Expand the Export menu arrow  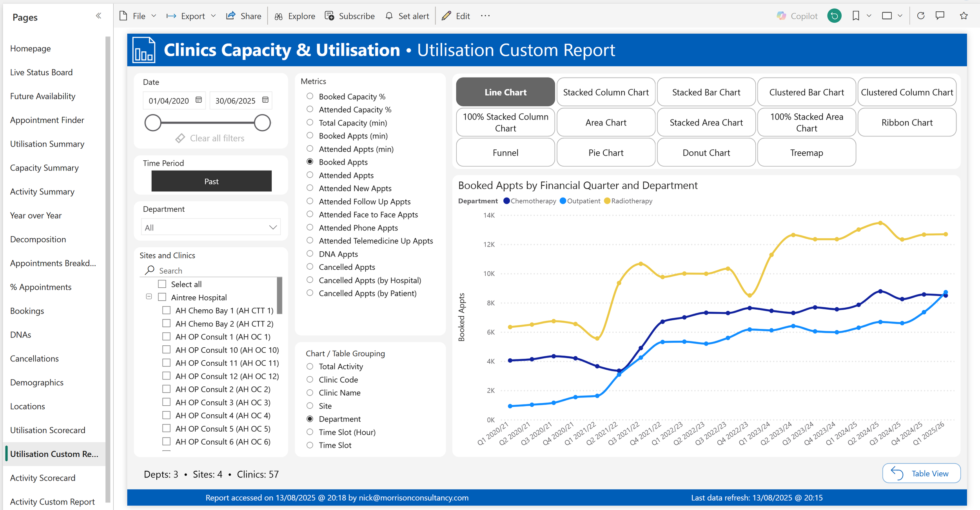tap(214, 16)
